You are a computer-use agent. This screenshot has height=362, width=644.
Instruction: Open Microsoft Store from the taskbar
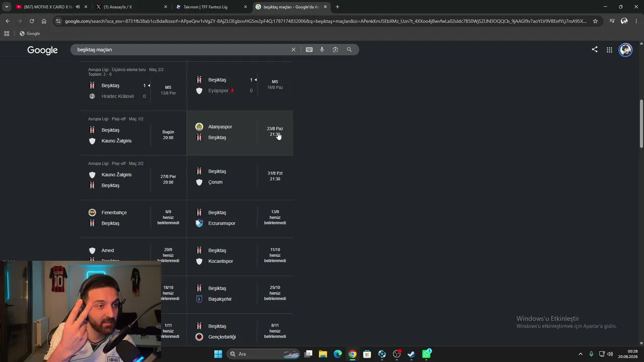point(367,354)
